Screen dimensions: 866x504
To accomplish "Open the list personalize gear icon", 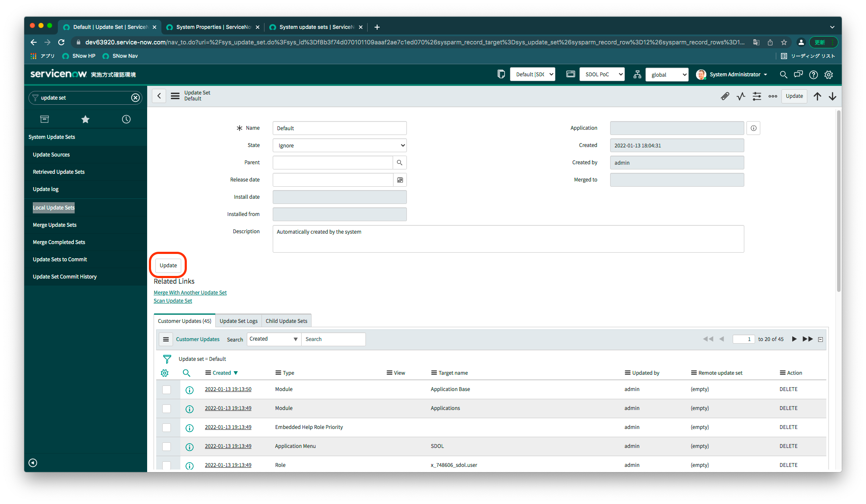I will tap(164, 373).
